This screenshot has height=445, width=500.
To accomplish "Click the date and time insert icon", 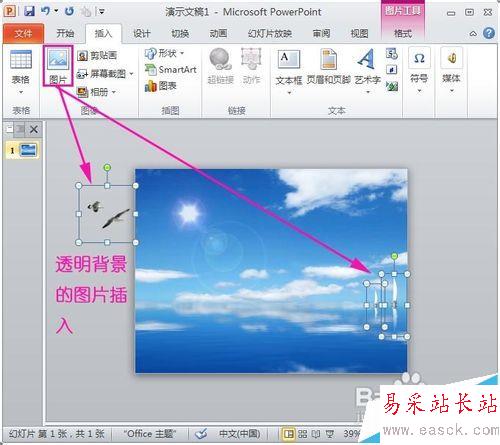I will click(x=392, y=54).
